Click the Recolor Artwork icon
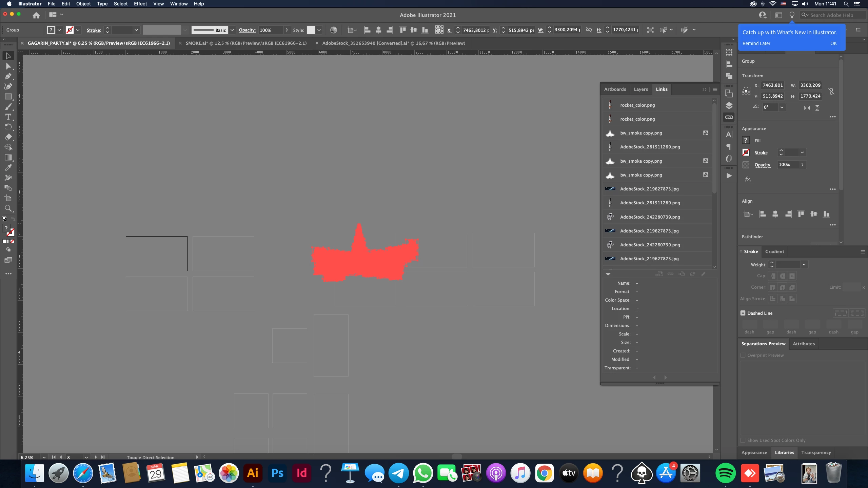The width and height of the screenshot is (868, 488). tap(334, 30)
